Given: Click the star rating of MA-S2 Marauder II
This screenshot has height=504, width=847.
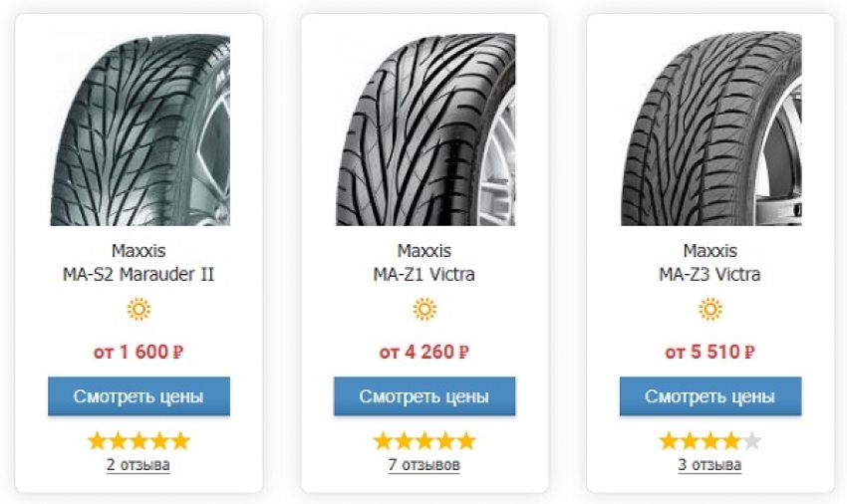Looking at the screenshot, I should 139,441.
